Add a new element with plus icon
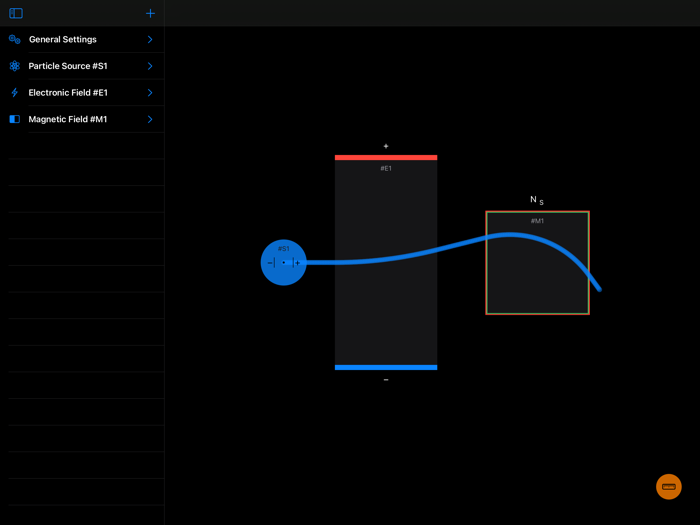 150,13
